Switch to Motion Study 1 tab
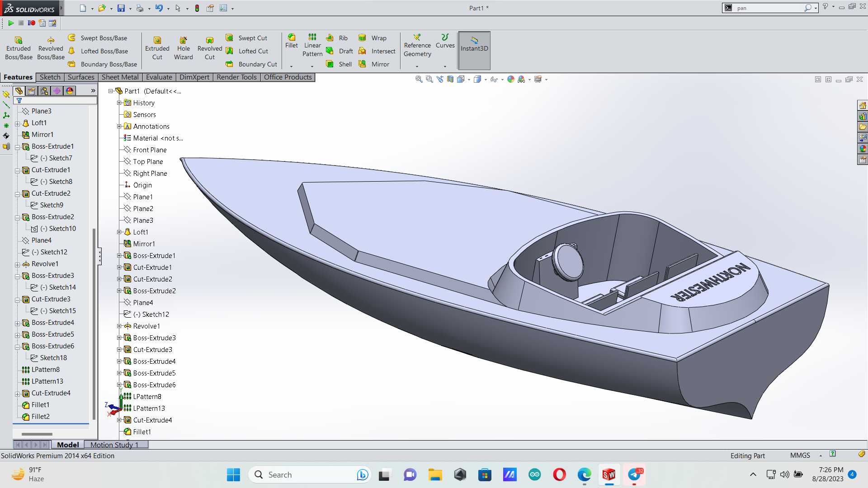868x488 pixels. (x=114, y=445)
